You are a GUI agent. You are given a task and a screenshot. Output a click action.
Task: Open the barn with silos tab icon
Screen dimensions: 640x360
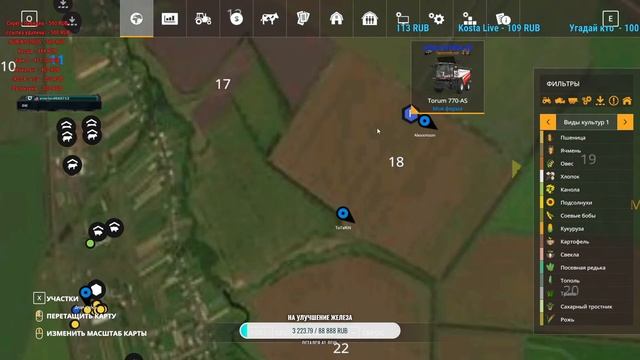pyautogui.click(x=369, y=19)
